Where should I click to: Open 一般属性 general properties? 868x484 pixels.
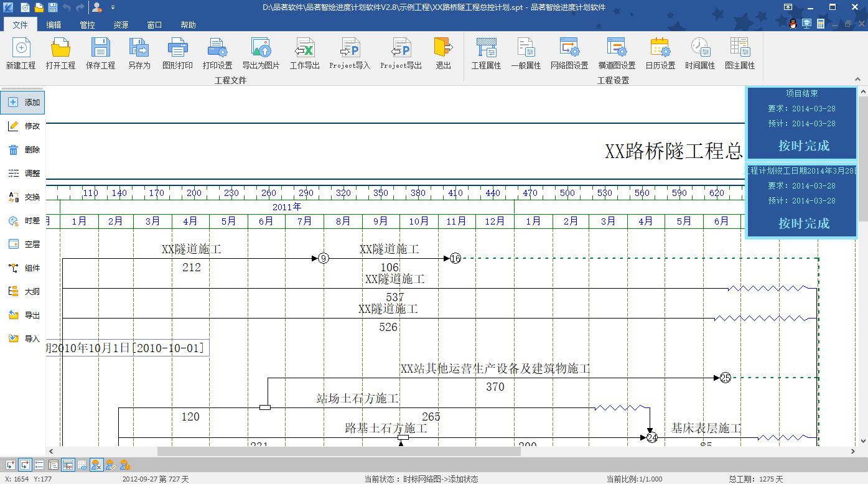click(x=526, y=54)
